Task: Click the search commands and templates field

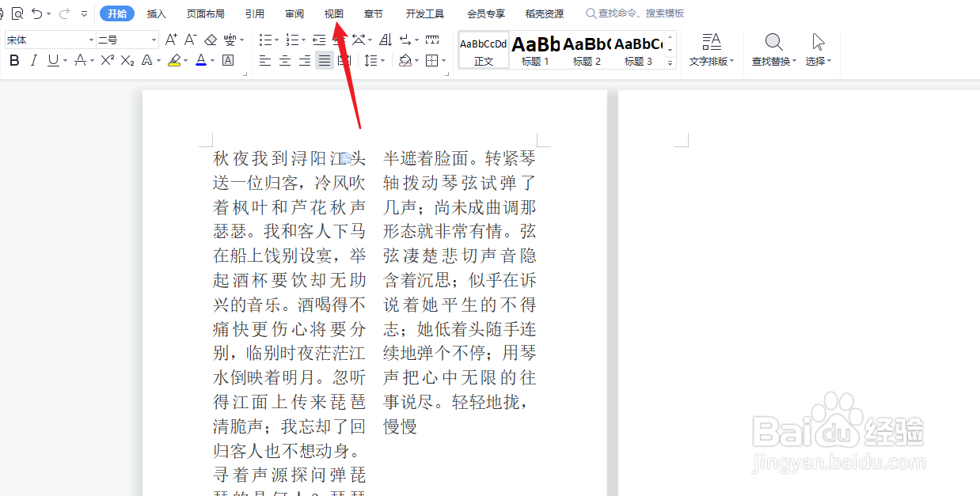Action: tap(635, 13)
